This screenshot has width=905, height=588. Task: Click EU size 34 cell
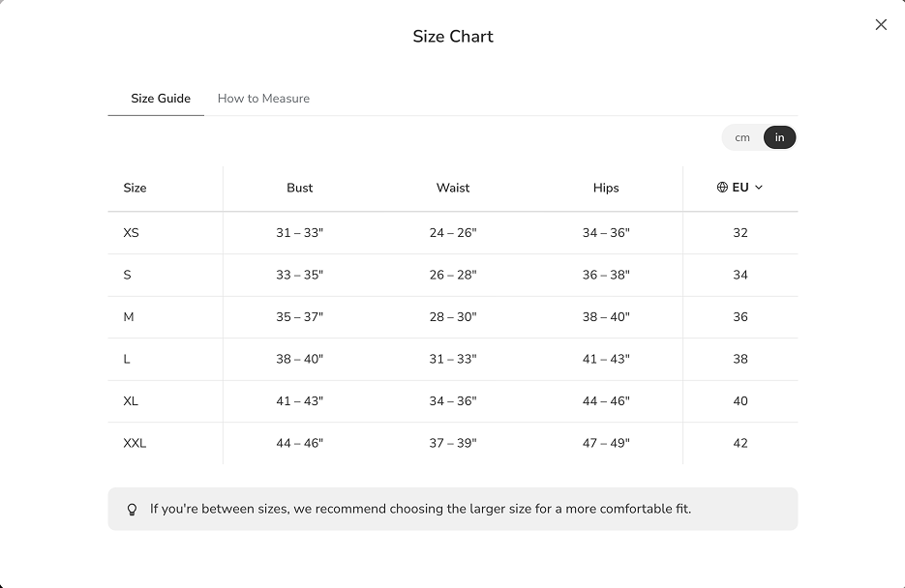tap(740, 275)
